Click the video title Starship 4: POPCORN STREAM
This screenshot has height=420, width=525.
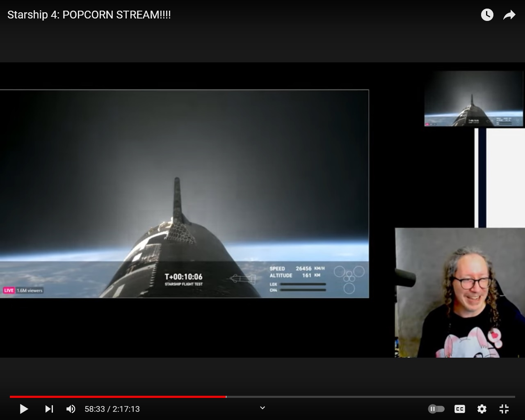click(x=89, y=15)
